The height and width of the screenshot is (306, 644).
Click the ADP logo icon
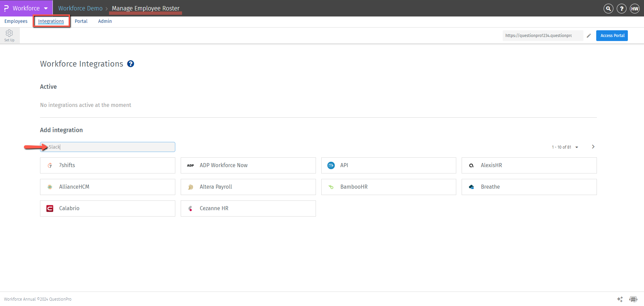190,165
